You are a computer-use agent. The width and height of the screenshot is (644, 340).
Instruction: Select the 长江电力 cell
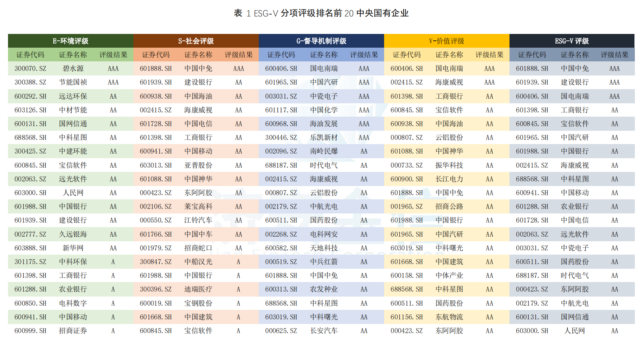point(449,179)
